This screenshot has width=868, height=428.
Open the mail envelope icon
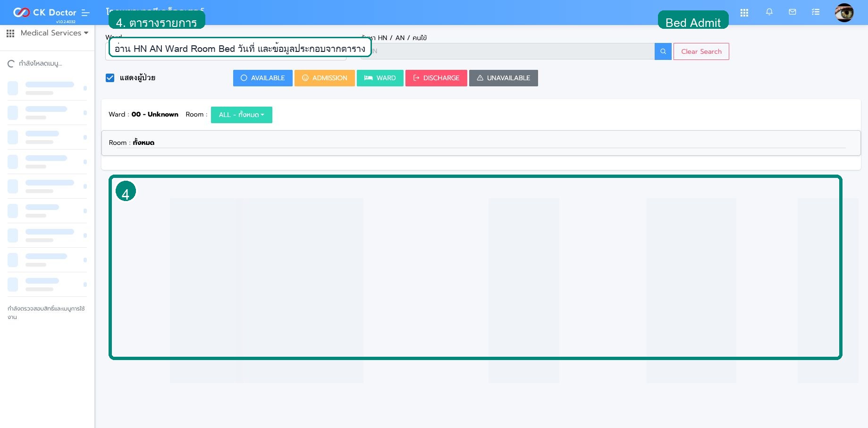pos(792,12)
